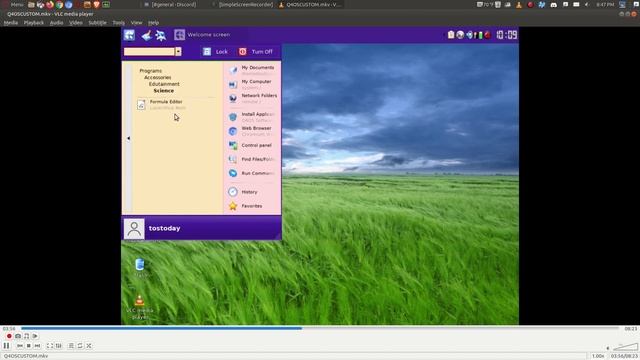Open file manager icon on top panel
The image size is (640, 360).
(x=31, y=5)
